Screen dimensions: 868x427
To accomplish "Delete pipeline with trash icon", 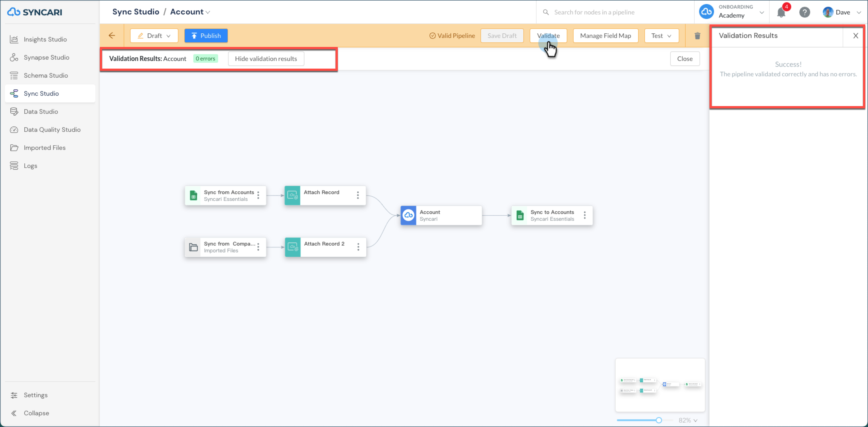I will 698,36.
